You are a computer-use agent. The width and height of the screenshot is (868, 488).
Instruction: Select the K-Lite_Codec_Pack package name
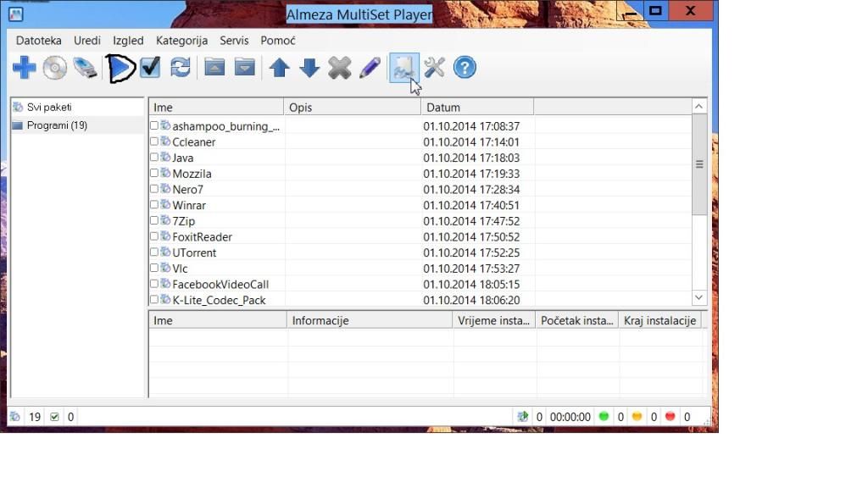(x=220, y=300)
